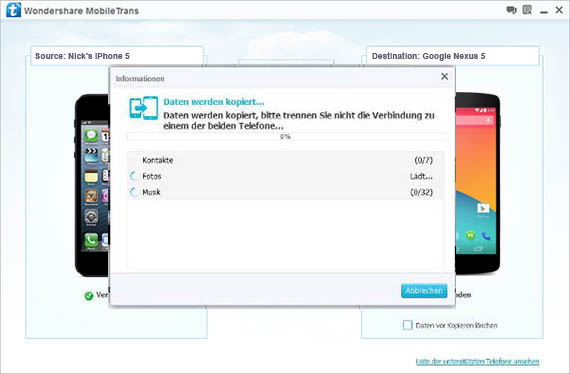Select the Fotos row in list
570x374 pixels.
click(x=286, y=176)
